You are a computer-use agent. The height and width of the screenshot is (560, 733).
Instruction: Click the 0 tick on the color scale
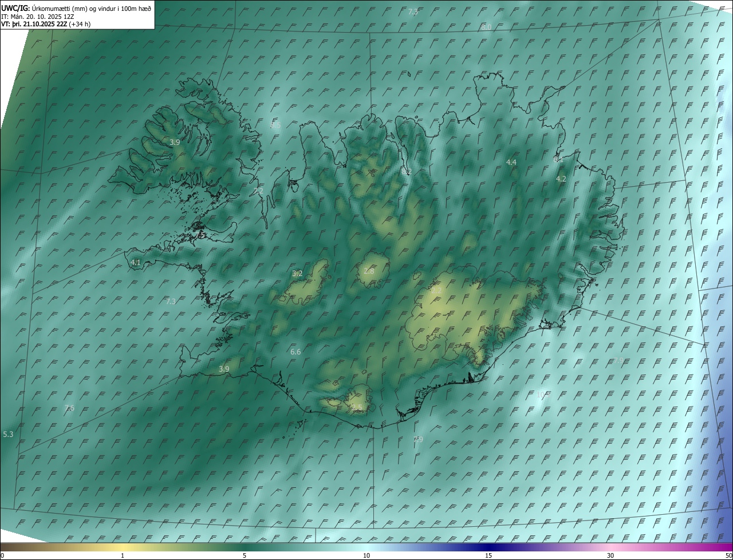coord(2,556)
